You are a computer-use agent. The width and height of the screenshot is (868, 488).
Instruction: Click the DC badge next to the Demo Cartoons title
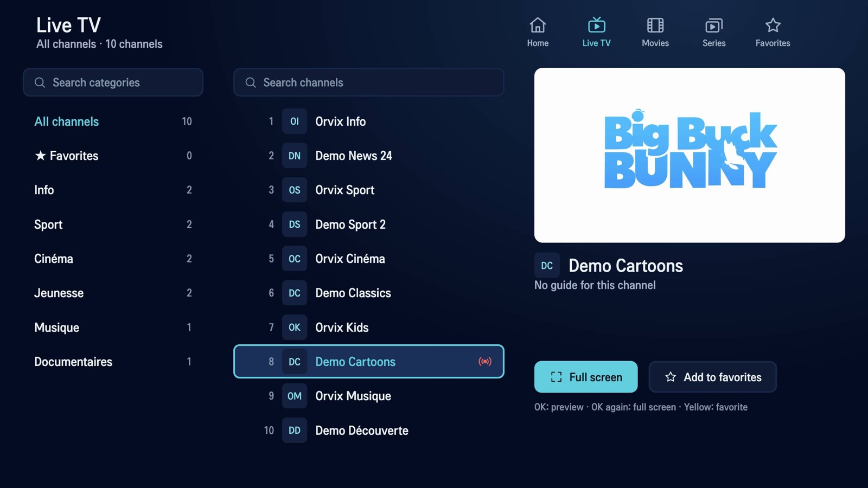pyautogui.click(x=547, y=266)
